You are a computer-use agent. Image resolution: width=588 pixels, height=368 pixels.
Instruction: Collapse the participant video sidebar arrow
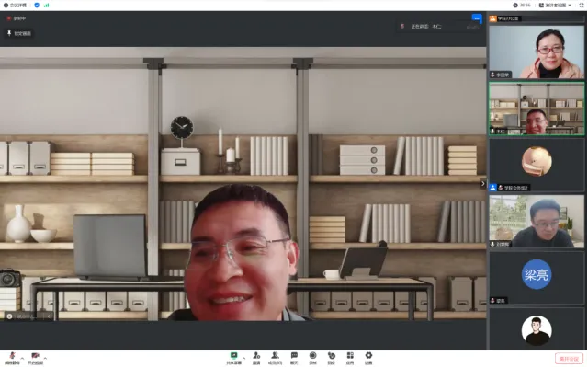point(483,184)
